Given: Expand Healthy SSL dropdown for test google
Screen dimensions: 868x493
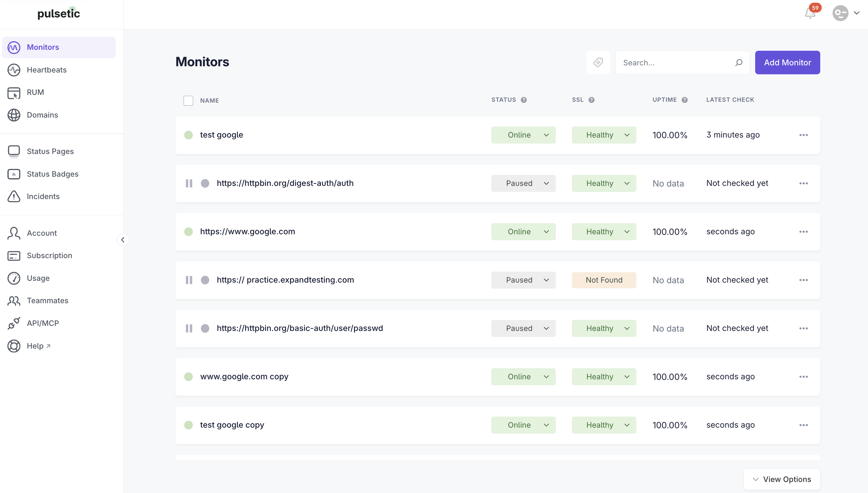Looking at the screenshot, I should coord(604,135).
